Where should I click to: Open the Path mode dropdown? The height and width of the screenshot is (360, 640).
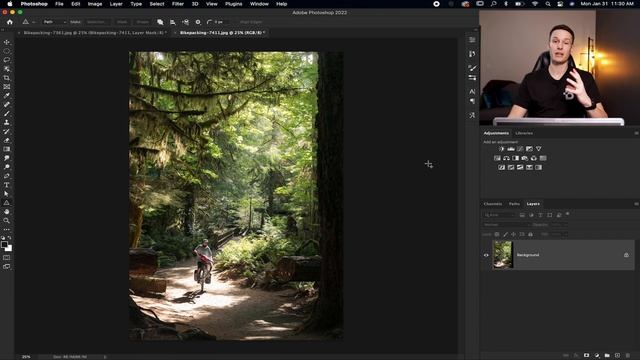pos(54,22)
